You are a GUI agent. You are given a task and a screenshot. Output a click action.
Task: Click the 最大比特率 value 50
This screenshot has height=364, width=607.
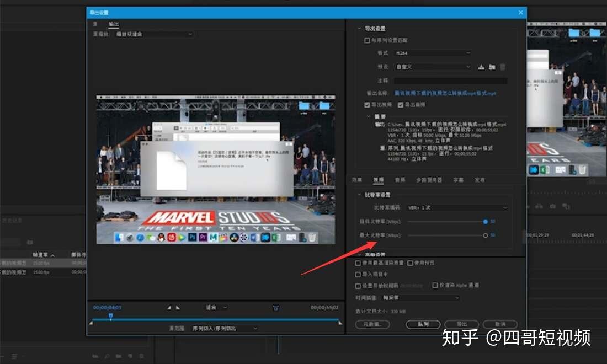point(493,235)
